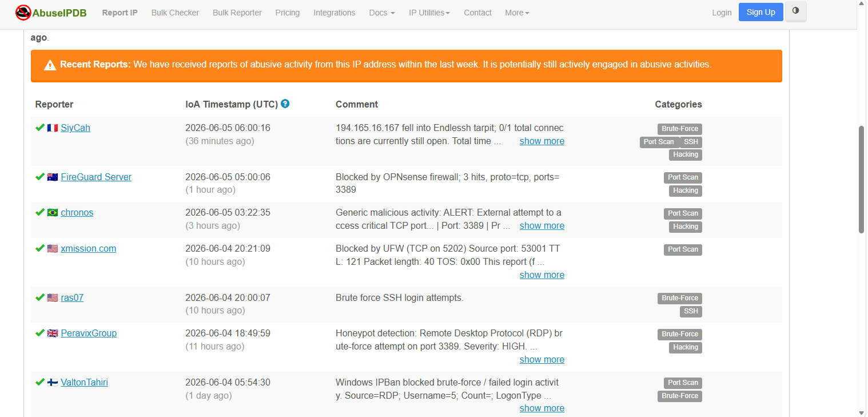Open reporter PeravixGroup's profile

click(x=89, y=333)
